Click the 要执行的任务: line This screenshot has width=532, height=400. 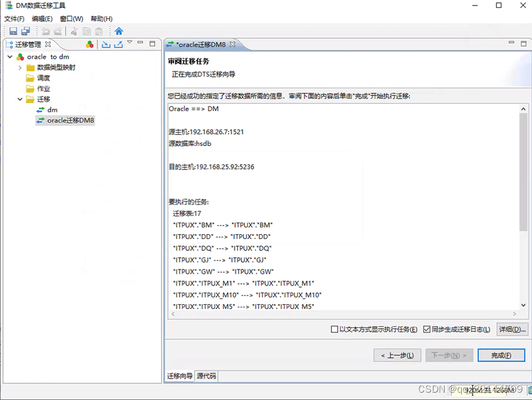(x=189, y=202)
